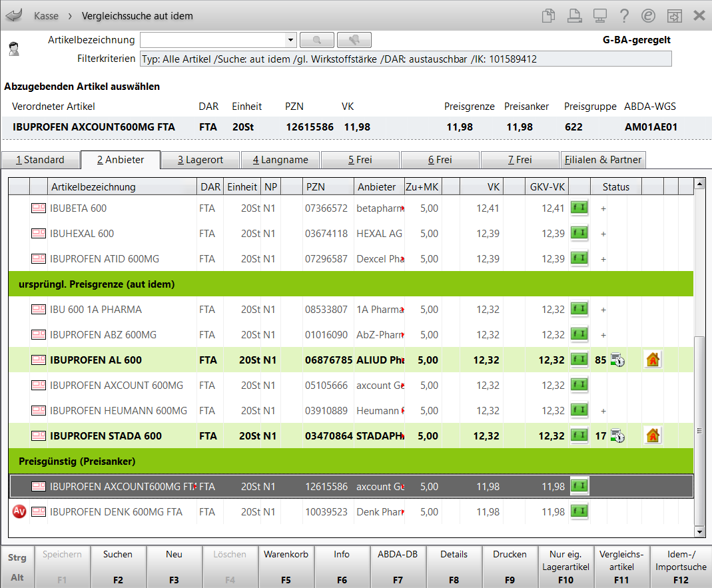Click the Strg modifier key button
Screen dimensions: 712x588
click(17, 557)
